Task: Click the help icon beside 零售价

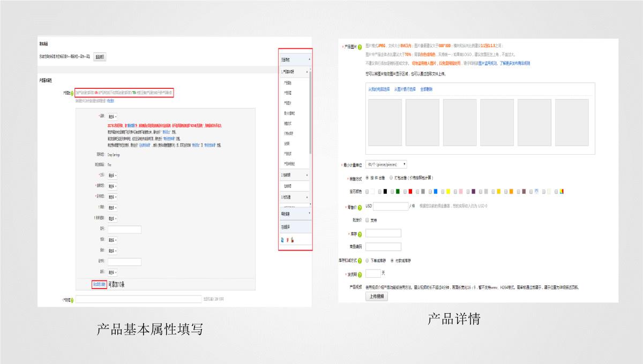Action: (x=360, y=207)
